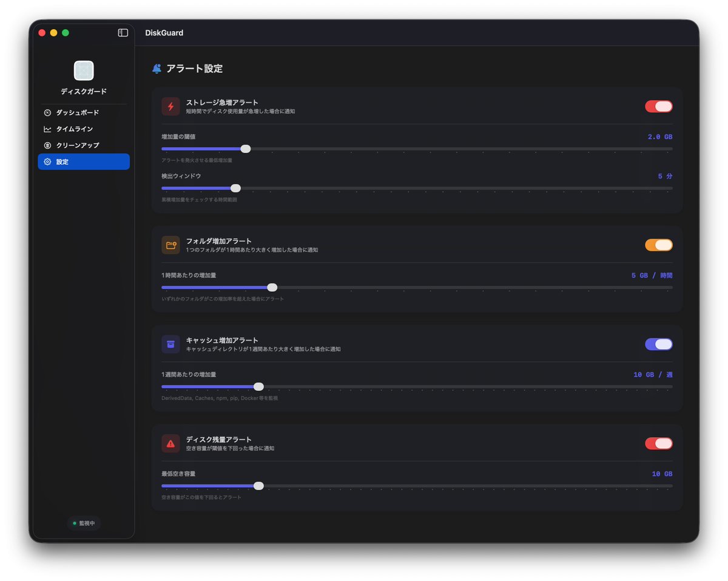Viewport: 728px width, 581px height.
Task: Click the DiskGuard app logo in sidebar
Action: click(x=84, y=70)
